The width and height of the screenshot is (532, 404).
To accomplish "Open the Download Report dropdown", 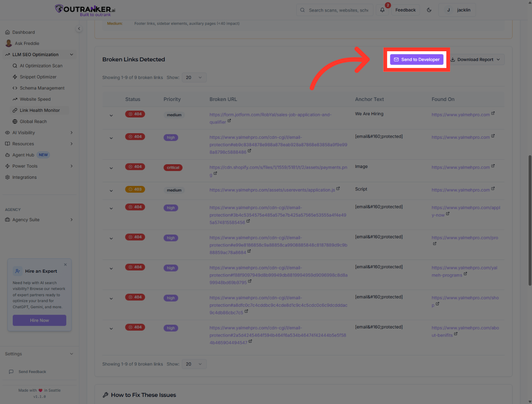I will click(476, 59).
